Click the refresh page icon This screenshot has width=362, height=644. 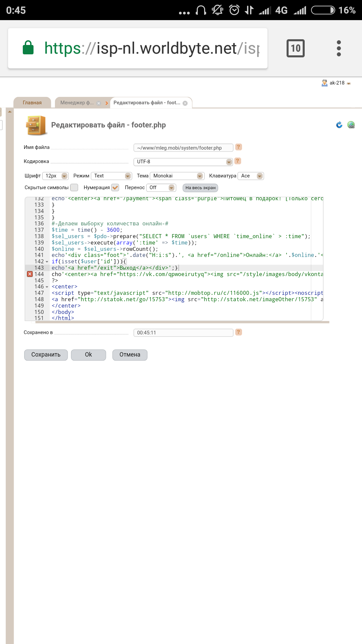click(339, 125)
